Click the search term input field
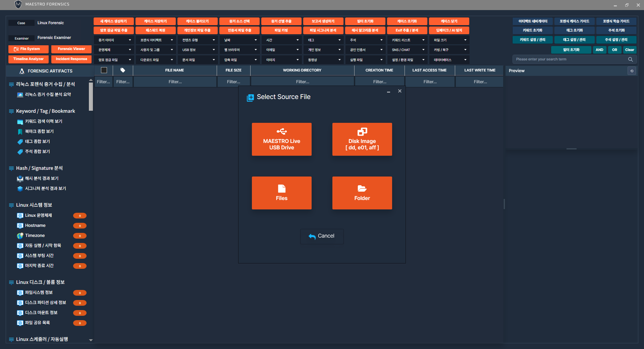The width and height of the screenshot is (644, 349). (x=570, y=59)
